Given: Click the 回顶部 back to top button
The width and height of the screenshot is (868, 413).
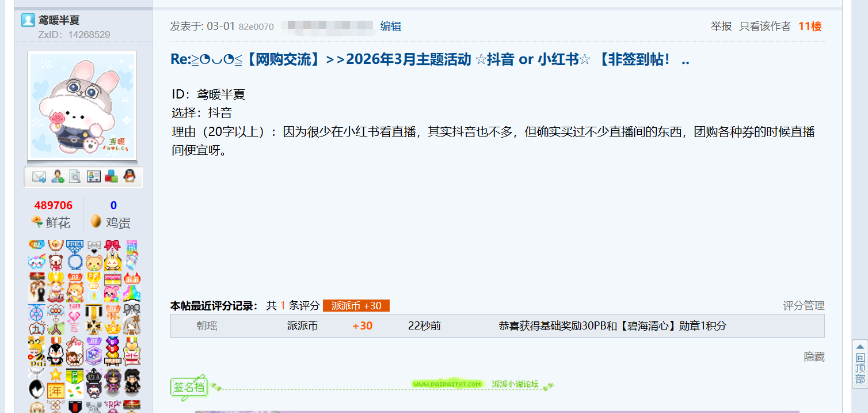Looking at the screenshot, I should coord(860,364).
